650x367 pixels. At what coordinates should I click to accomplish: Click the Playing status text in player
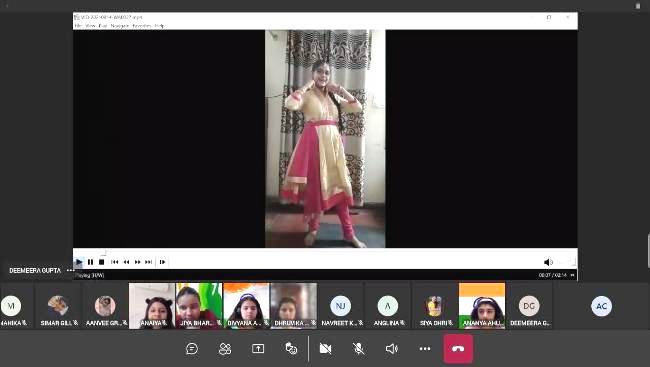tap(90, 275)
